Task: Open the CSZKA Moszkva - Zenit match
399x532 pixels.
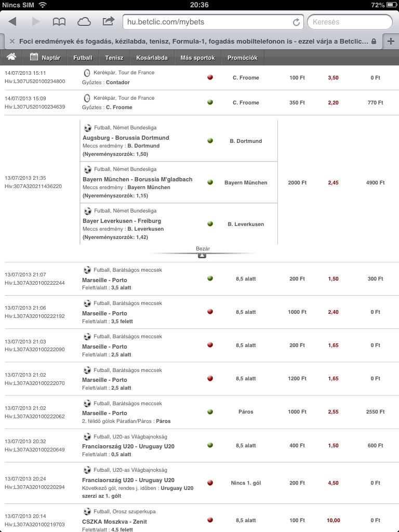Action: pyautogui.click(x=114, y=521)
